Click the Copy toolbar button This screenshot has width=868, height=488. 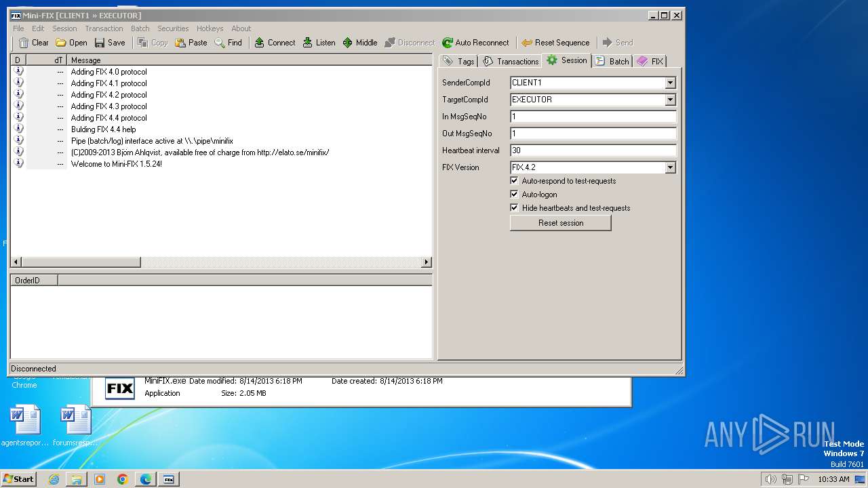pos(153,43)
